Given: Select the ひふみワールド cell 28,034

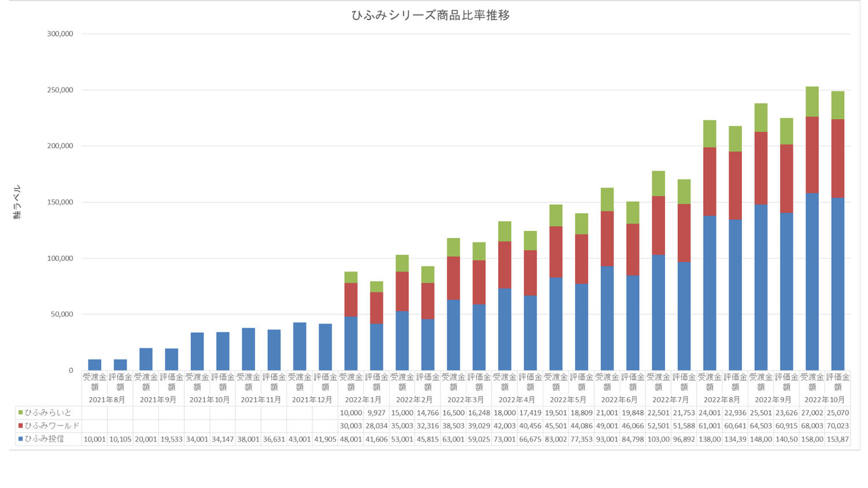Looking at the screenshot, I should [x=377, y=426].
